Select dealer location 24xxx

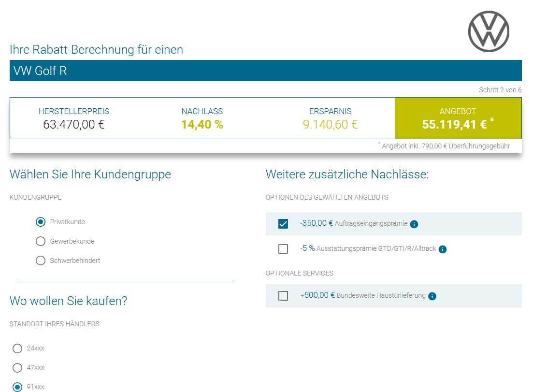[17, 348]
